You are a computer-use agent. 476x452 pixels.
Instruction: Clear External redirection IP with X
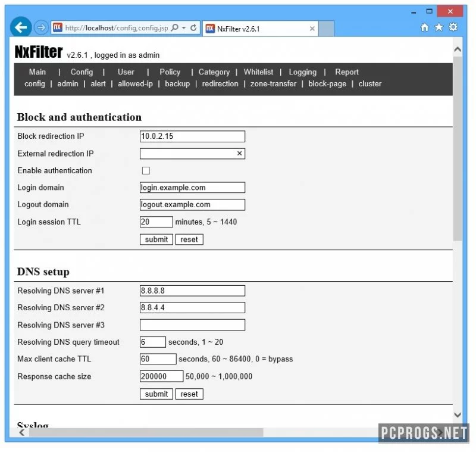239,154
